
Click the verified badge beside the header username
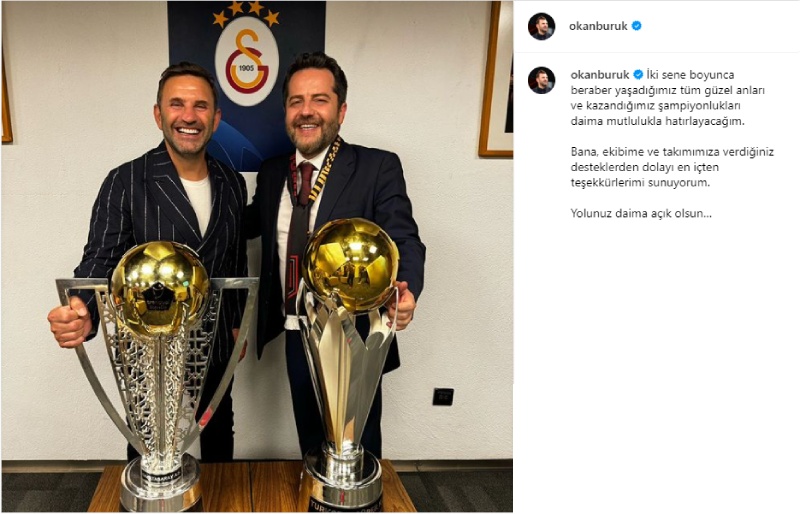click(637, 26)
